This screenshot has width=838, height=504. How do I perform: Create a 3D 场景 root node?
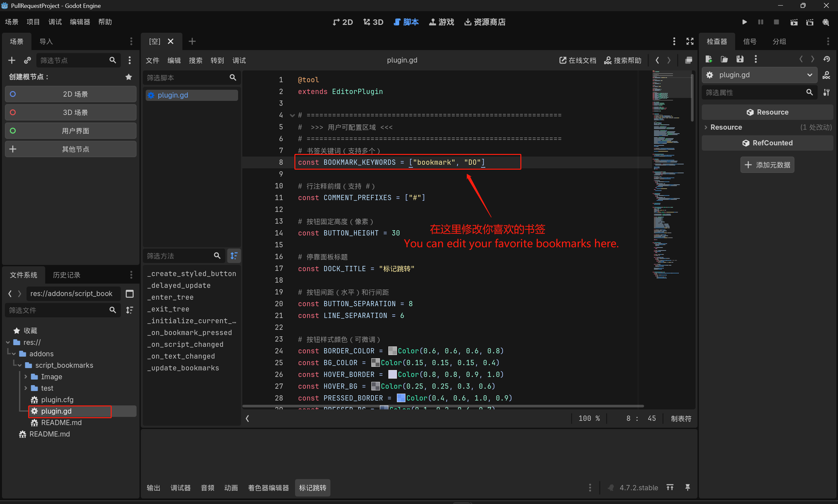[x=71, y=112]
